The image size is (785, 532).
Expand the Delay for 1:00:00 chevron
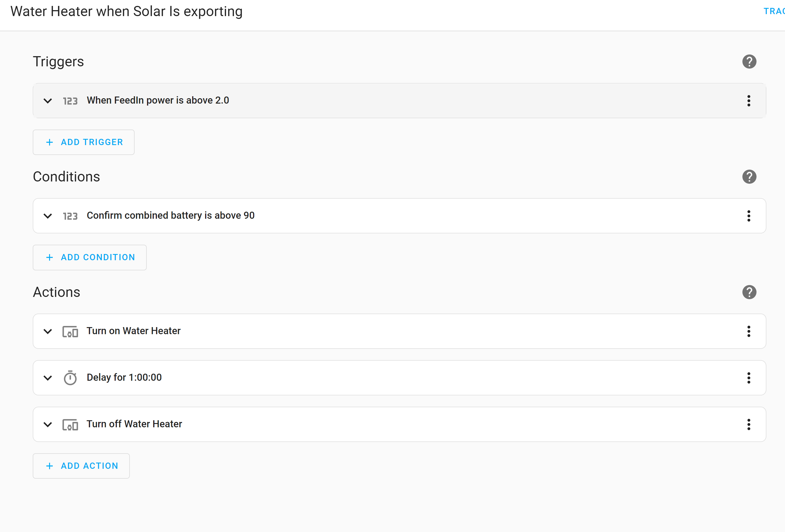(x=48, y=378)
